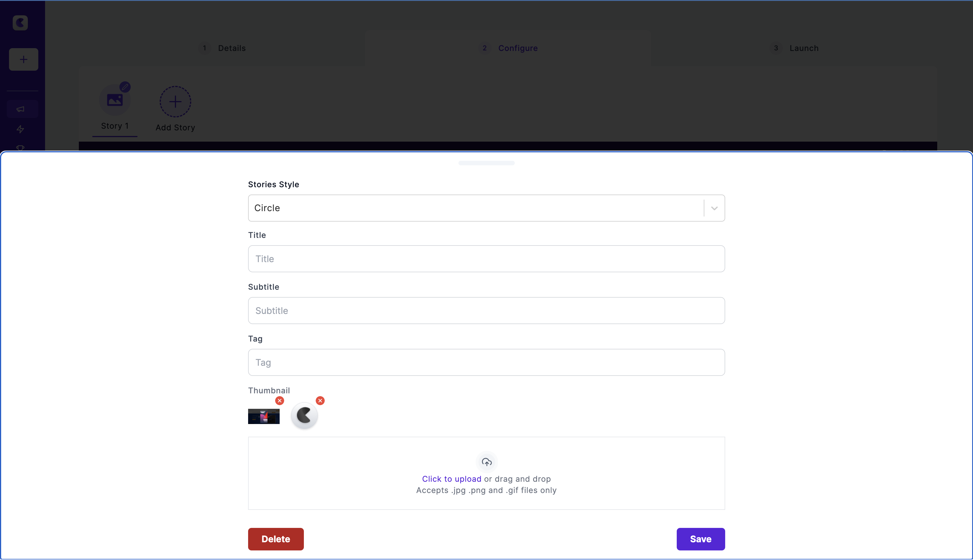Screen dimensions: 973x560
Task: Click upload icon to add new thumbnail
Action: tap(487, 462)
